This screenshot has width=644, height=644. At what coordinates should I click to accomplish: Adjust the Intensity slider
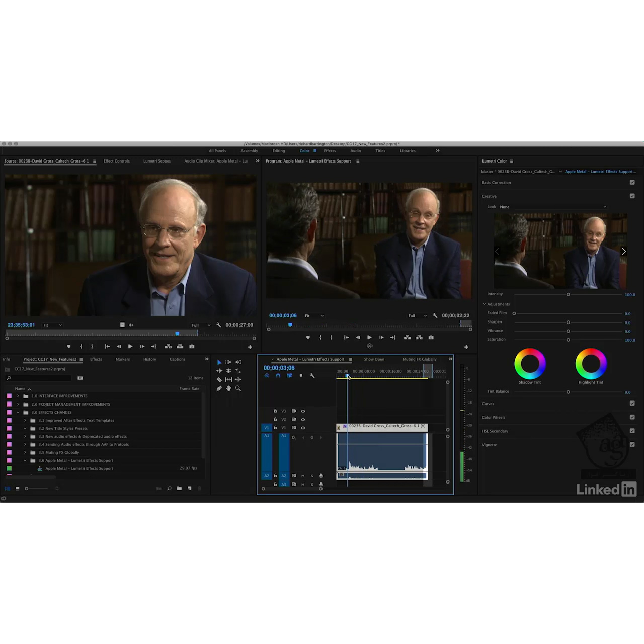(568, 294)
